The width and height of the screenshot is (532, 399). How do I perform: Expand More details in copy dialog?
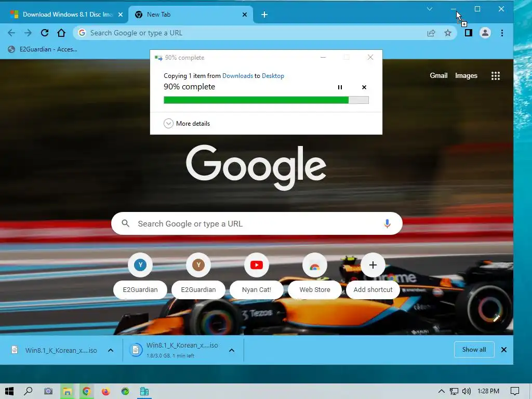click(187, 123)
